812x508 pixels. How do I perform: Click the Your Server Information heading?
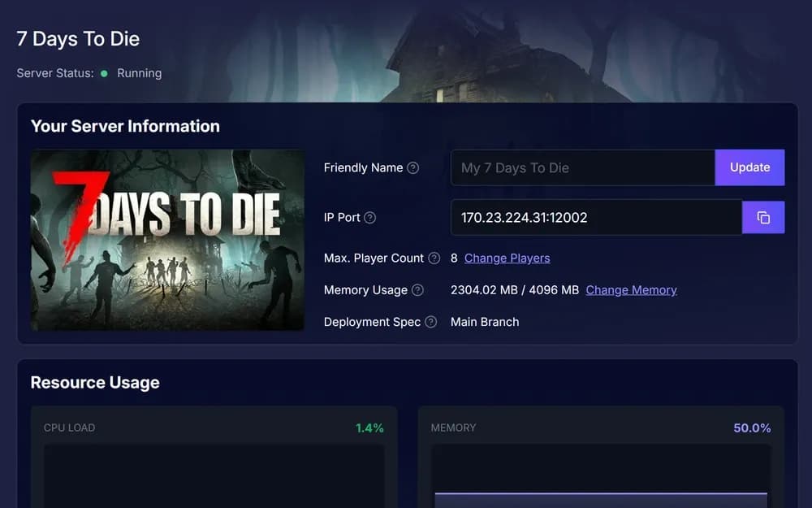click(x=125, y=127)
